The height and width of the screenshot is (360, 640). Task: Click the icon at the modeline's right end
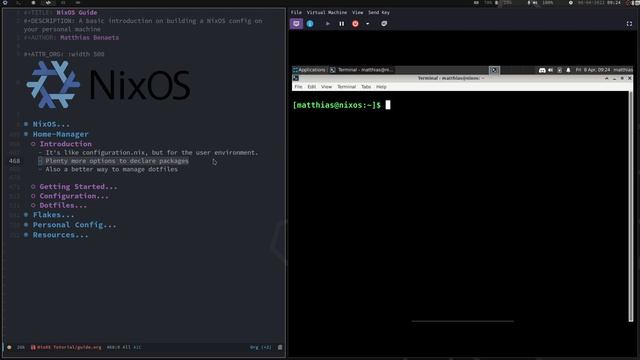[x=280, y=347]
